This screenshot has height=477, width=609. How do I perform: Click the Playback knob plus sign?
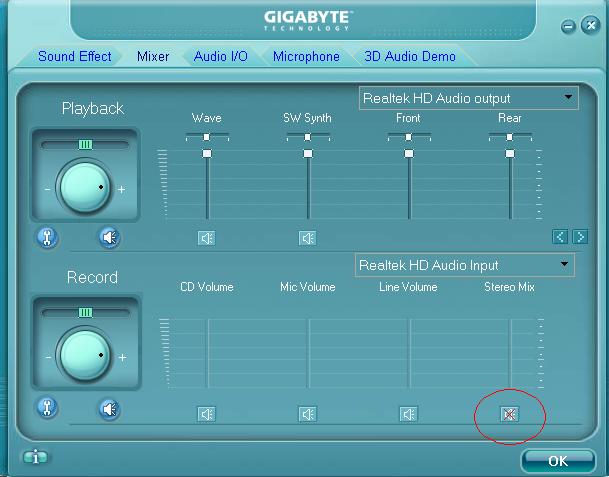click(x=122, y=190)
